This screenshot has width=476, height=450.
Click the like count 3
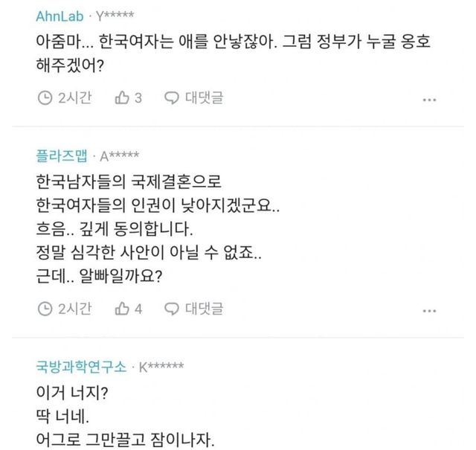138,97
